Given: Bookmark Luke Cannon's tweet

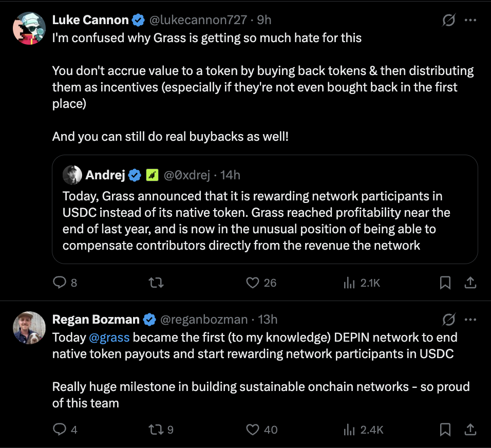Looking at the screenshot, I should pyautogui.click(x=445, y=283).
